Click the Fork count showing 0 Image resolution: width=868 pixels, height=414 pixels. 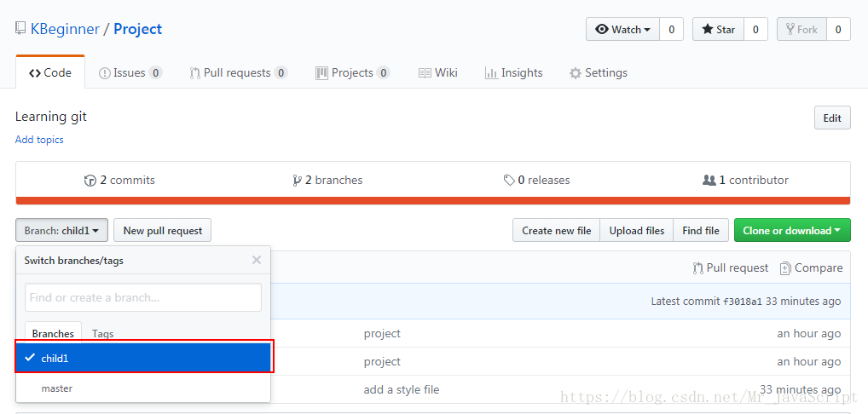point(838,29)
